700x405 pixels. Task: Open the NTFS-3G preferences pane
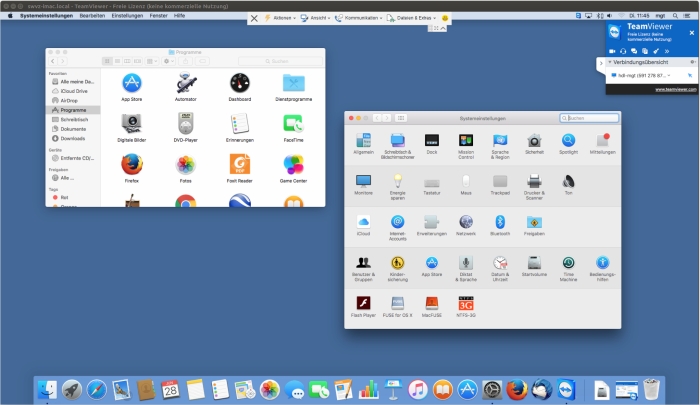coord(466,307)
